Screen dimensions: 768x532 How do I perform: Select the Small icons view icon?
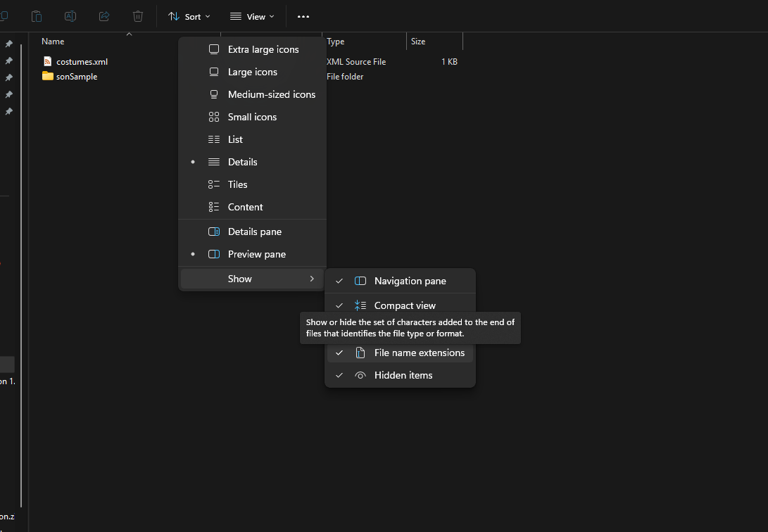point(213,117)
